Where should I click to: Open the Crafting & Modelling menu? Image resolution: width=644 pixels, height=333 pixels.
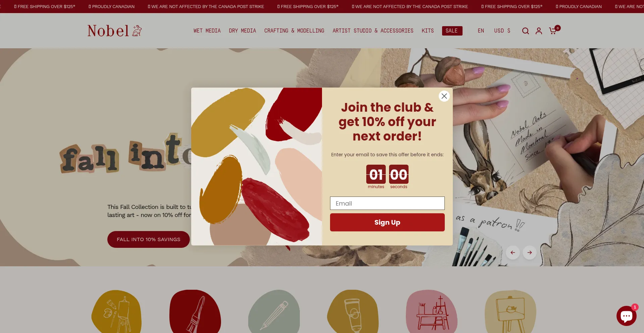pos(294,31)
